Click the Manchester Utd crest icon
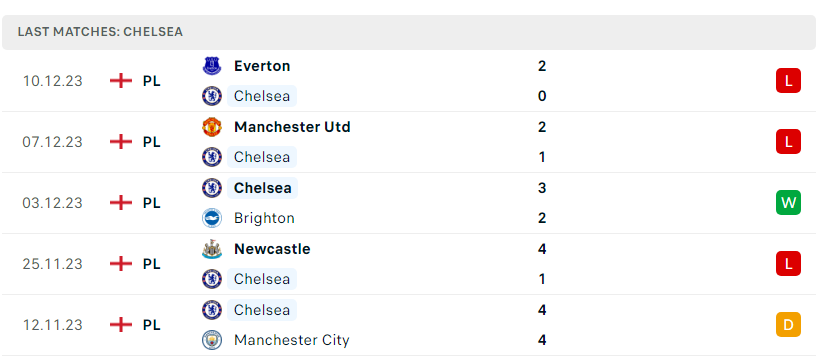The width and height of the screenshot is (818, 361). tap(212, 127)
